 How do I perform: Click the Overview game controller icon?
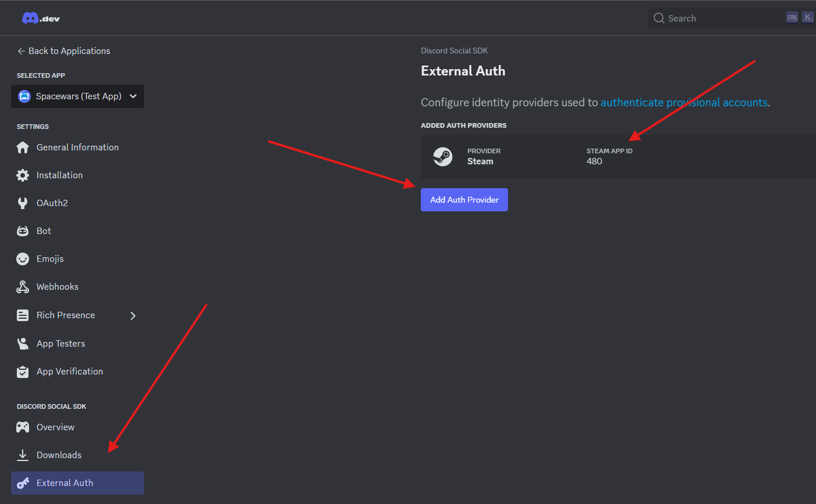(x=23, y=427)
